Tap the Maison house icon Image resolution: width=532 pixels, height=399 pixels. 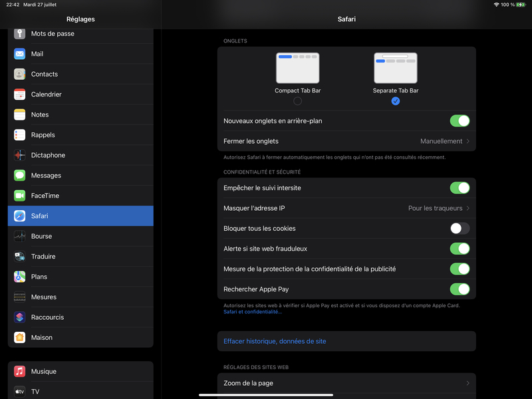click(x=20, y=338)
